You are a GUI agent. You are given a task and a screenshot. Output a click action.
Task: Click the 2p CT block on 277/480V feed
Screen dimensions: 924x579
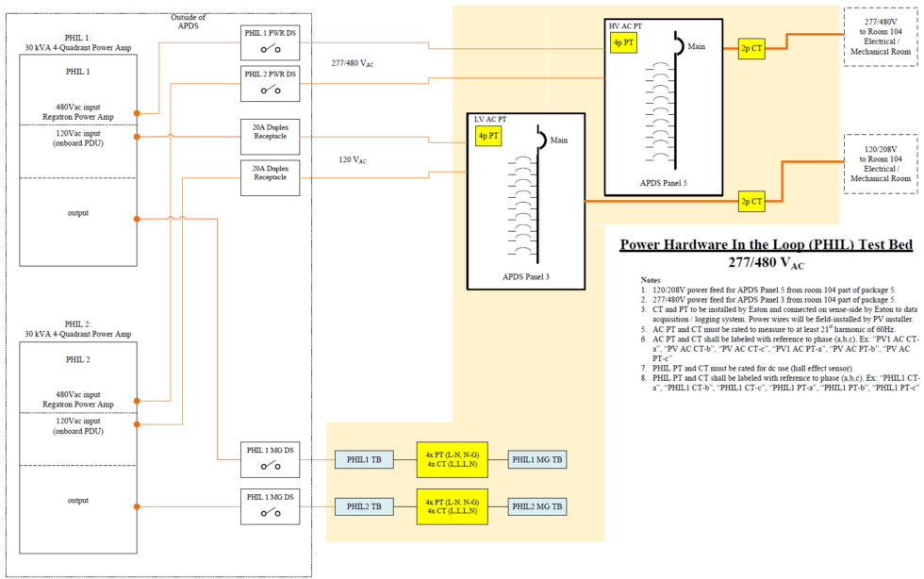(751, 48)
